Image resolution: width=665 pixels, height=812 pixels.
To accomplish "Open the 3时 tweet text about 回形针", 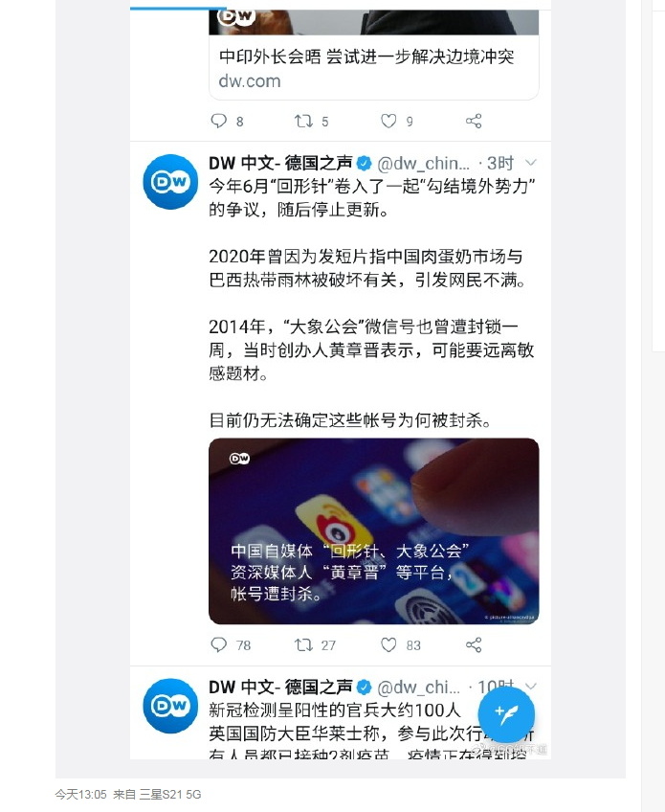I will pyautogui.click(x=371, y=303).
